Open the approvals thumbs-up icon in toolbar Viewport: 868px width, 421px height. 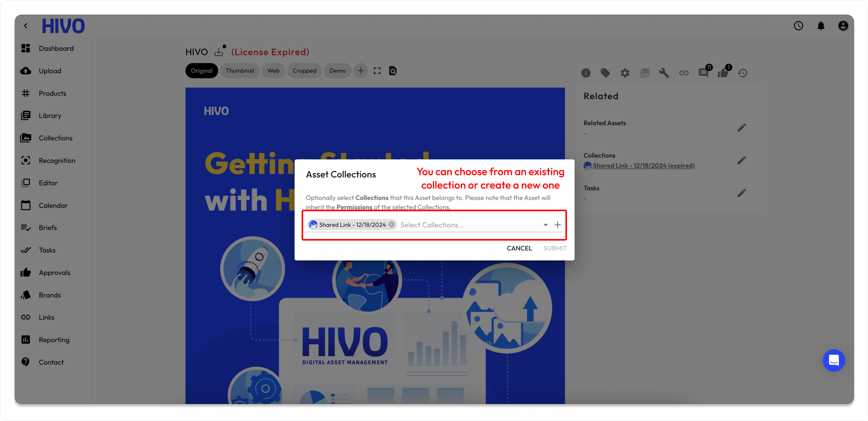[x=723, y=73]
